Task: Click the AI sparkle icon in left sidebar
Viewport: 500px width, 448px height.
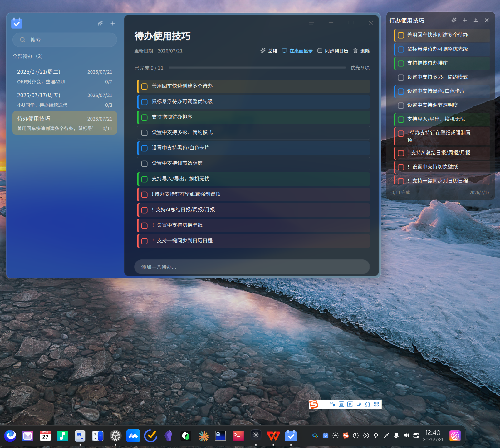Action: [x=100, y=23]
